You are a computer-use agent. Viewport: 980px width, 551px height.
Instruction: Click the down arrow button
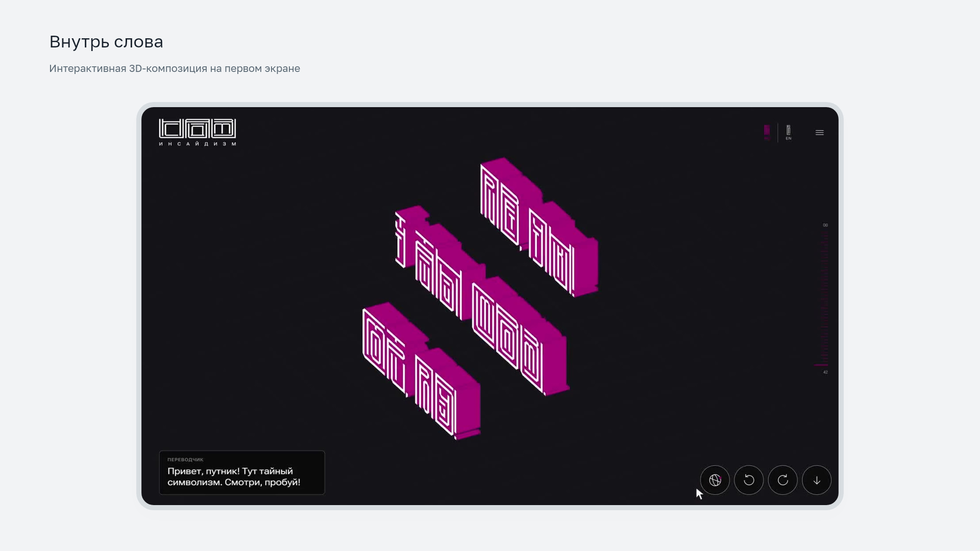tap(817, 480)
